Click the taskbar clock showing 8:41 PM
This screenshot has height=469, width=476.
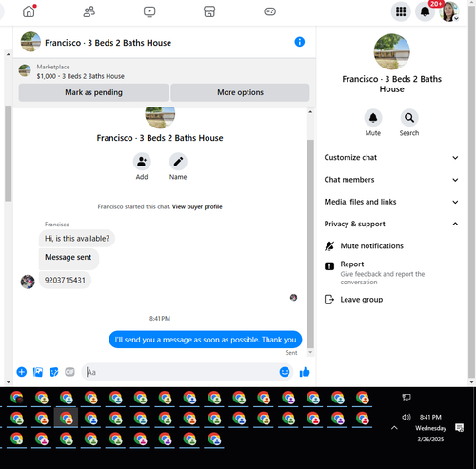click(430, 417)
